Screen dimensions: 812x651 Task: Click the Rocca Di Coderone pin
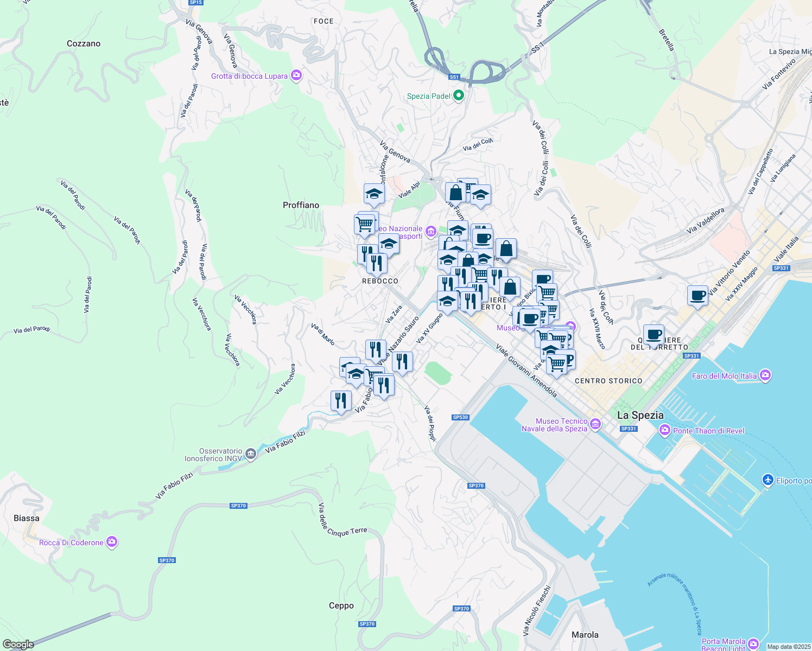pos(111,542)
